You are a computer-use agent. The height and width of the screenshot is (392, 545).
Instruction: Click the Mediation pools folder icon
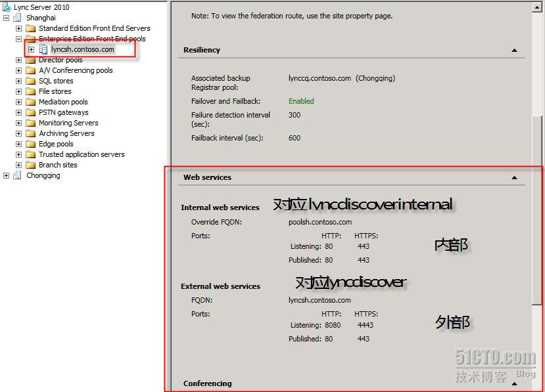[x=31, y=102]
